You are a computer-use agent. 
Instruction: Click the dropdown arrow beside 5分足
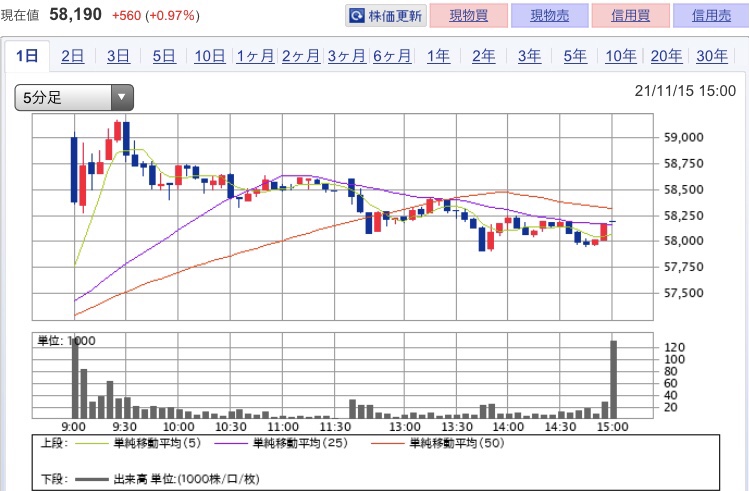point(122,97)
